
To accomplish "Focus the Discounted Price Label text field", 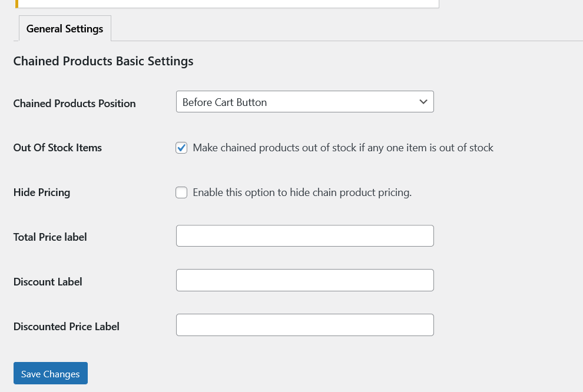I will (x=304, y=325).
